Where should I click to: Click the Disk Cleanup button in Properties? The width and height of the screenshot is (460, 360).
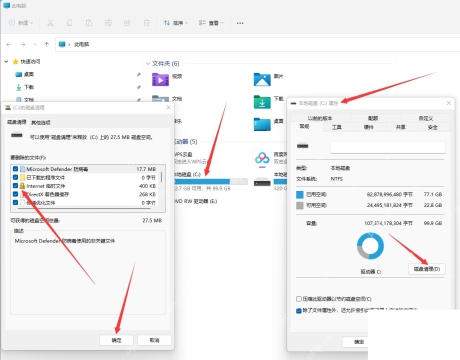pos(427,269)
